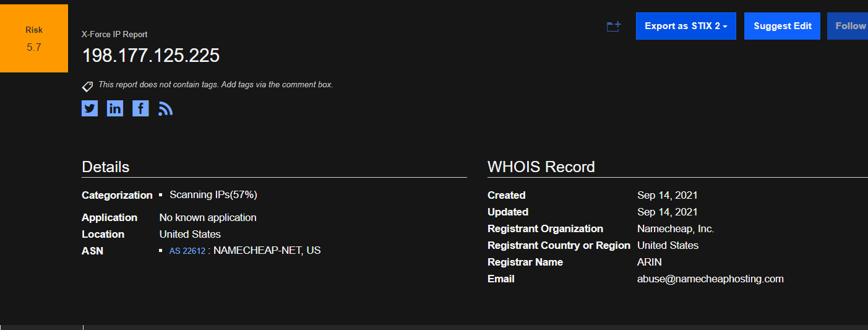Open the RSS feed icon
868x330 pixels.
tap(165, 109)
